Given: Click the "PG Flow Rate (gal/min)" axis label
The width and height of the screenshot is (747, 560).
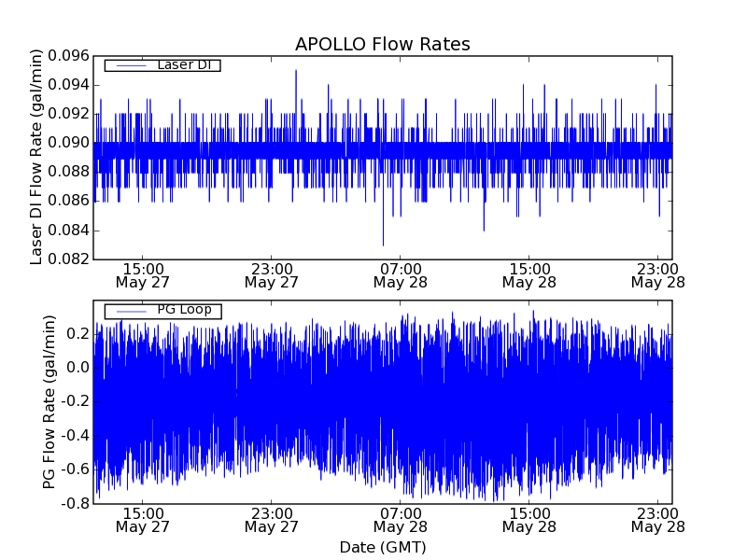Looking at the screenshot, I should click(x=49, y=401).
